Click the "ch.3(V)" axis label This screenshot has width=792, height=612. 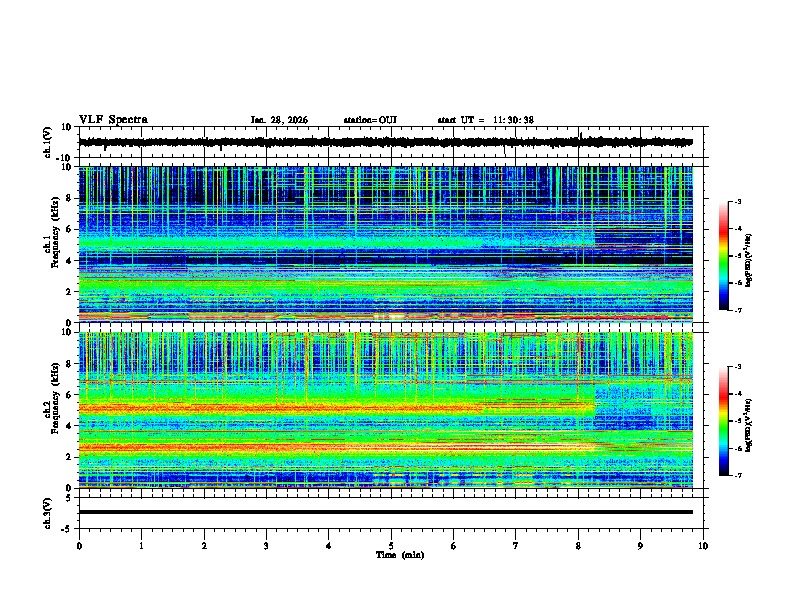[48, 513]
